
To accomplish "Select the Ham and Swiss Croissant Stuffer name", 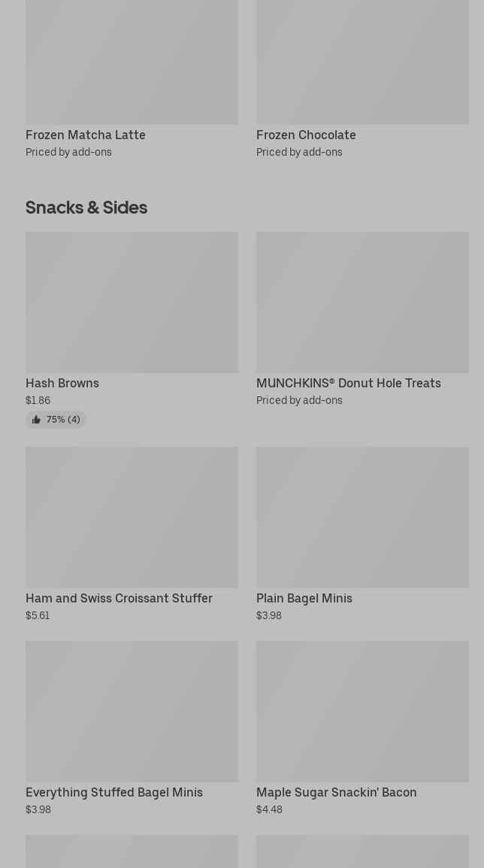I will [119, 598].
